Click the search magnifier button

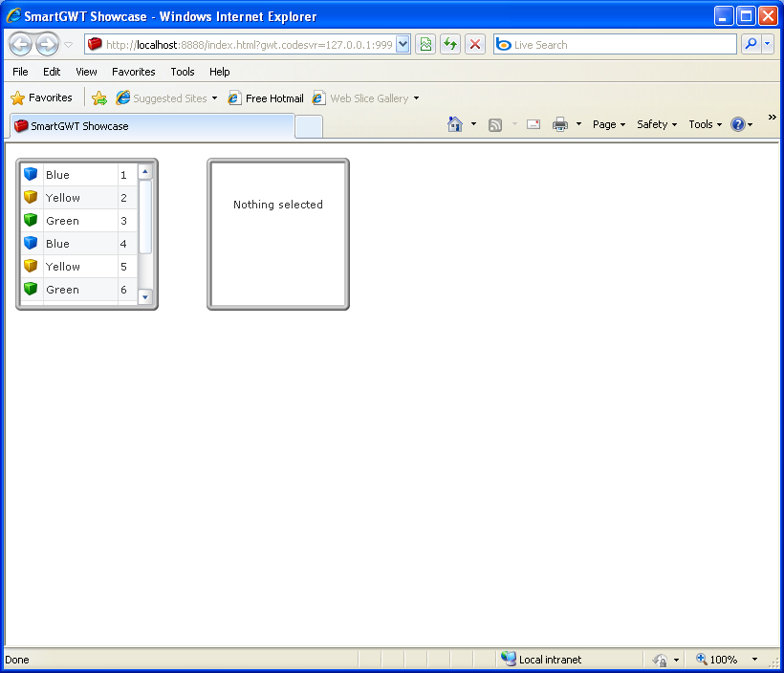point(751,45)
